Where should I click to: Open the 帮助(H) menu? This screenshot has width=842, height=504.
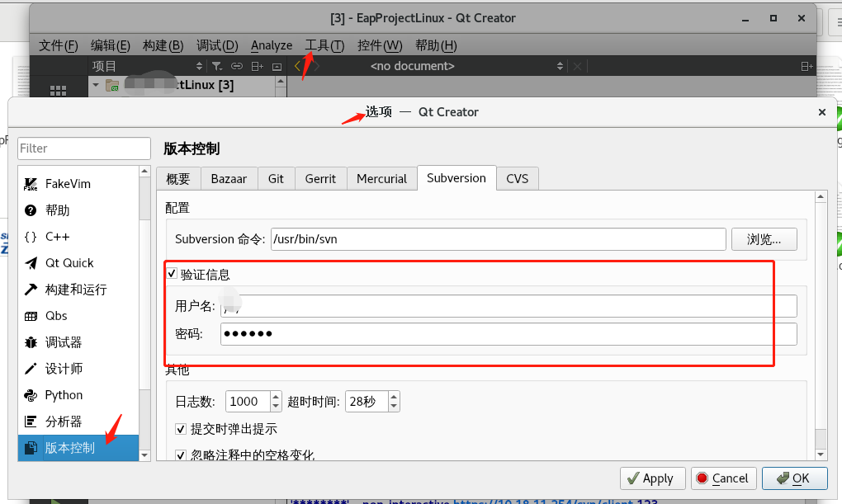[x=436, y=45]
